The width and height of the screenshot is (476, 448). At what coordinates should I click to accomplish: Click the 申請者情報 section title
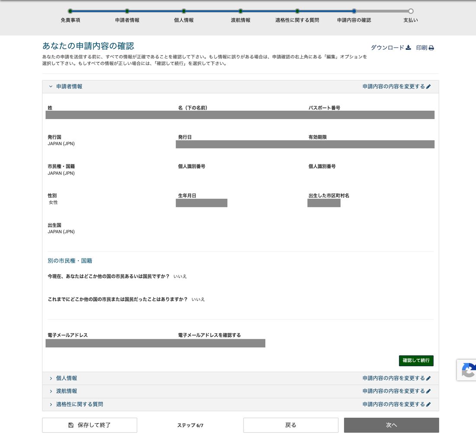[69, 87]
